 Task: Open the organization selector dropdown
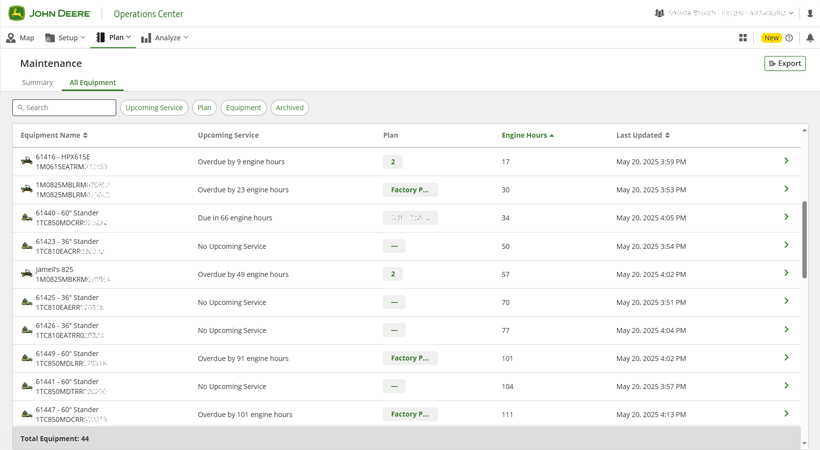[x=725, y=14]
